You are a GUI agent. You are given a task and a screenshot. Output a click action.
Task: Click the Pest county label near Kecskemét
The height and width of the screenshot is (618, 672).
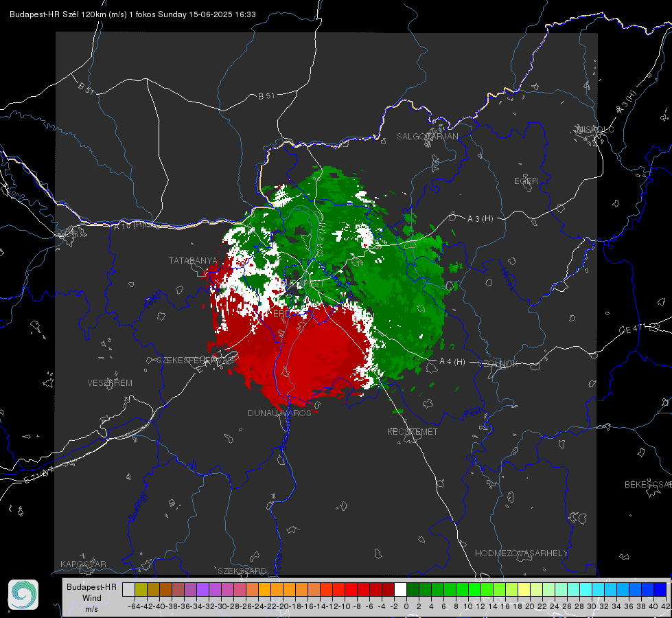[473, 413]
